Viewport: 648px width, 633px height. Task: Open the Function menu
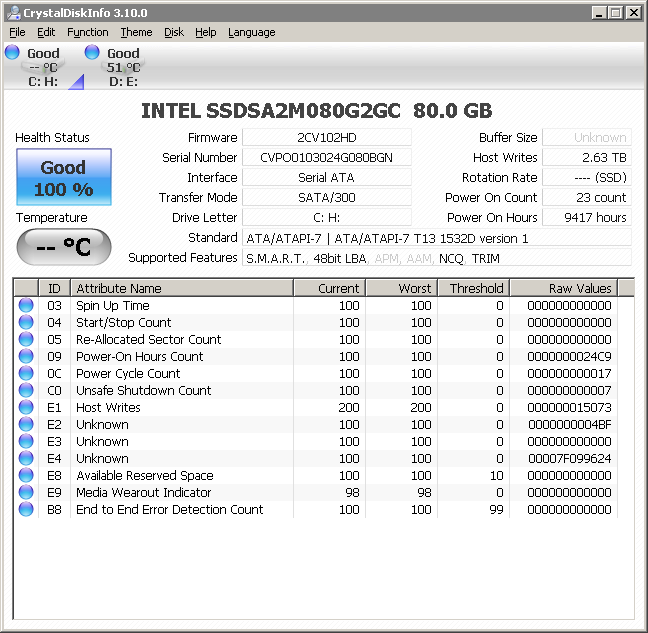click(88, 32)
